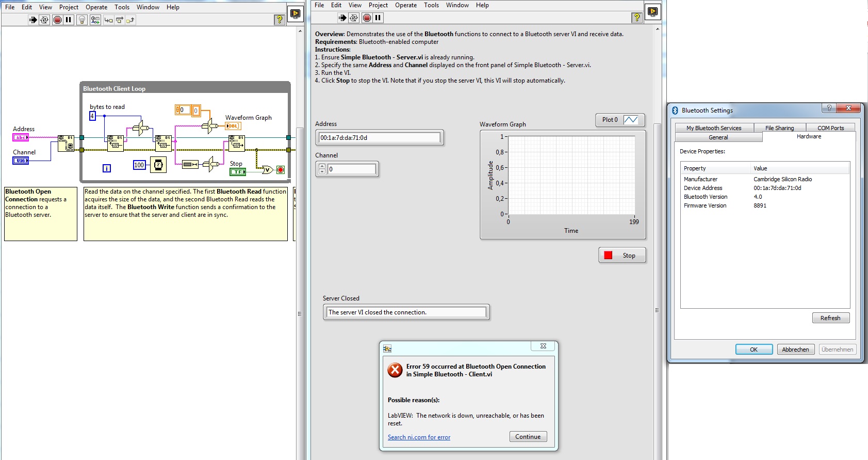Open View menu in front panel window

(x=355, y=5)
